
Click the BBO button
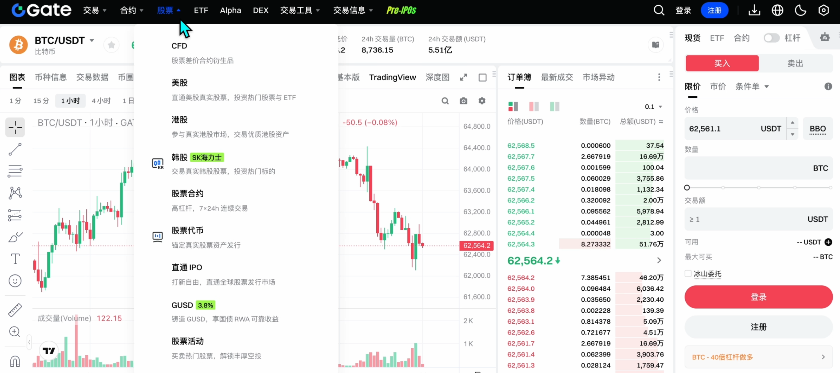(818, 129)
